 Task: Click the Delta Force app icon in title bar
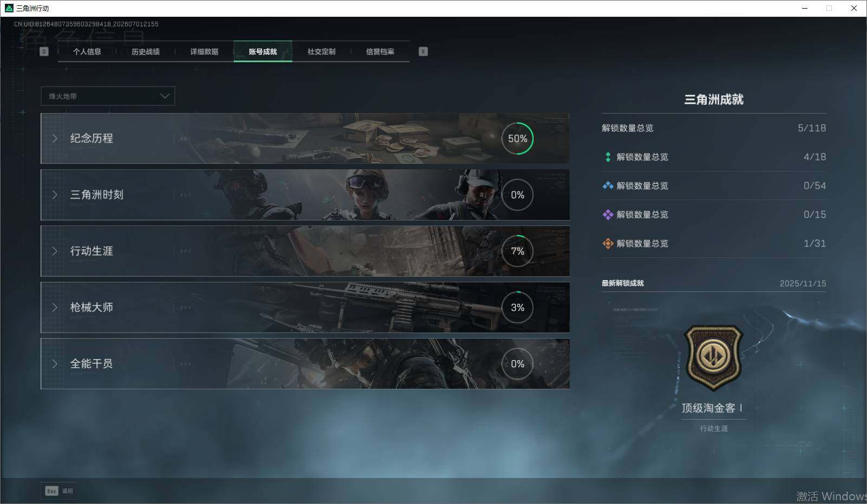tap(9, 8)
